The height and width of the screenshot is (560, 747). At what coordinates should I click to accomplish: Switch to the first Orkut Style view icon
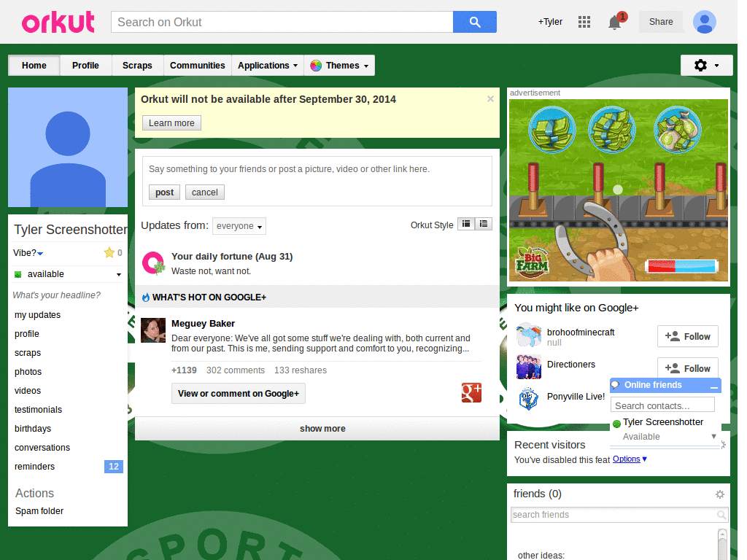[466, 224]
